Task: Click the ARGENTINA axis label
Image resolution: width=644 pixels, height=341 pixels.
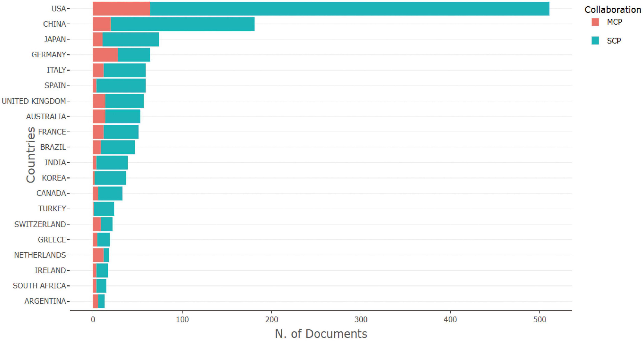Action: (x=45, y=301)
